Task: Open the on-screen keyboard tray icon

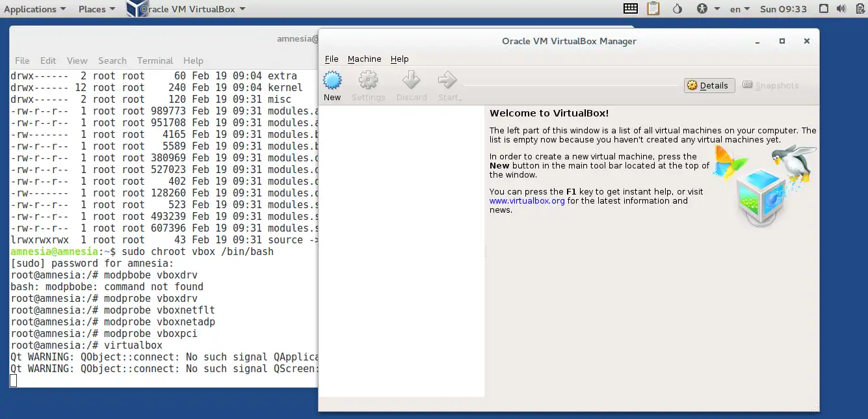Action: 630,9
